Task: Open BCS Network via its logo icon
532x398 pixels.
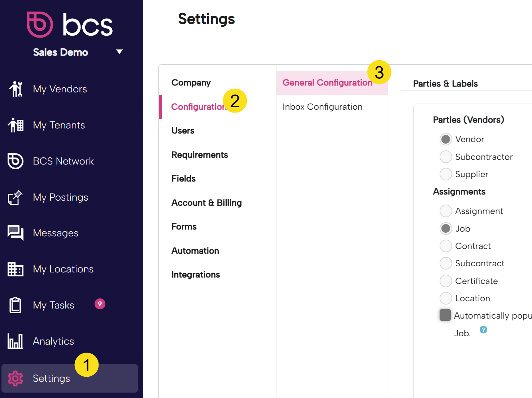Action: click(16, 161)
